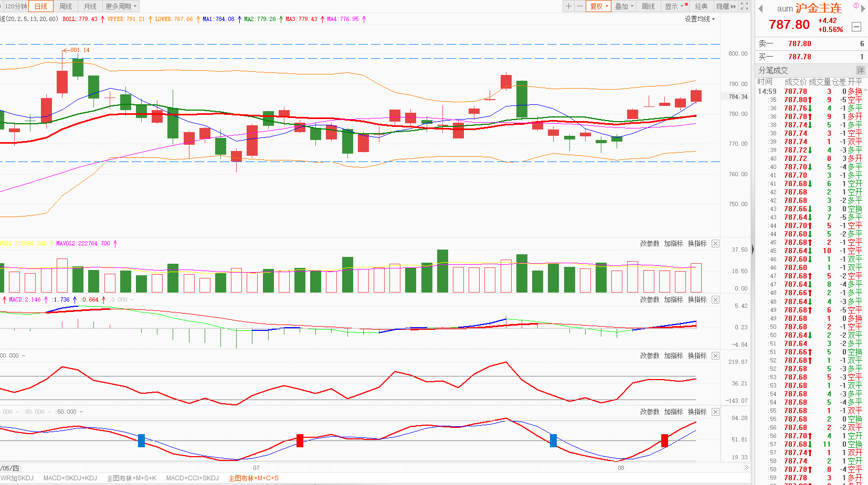868x485 pixels.
Task: Click the MA1 value up arrow
Action: (239, 19)
